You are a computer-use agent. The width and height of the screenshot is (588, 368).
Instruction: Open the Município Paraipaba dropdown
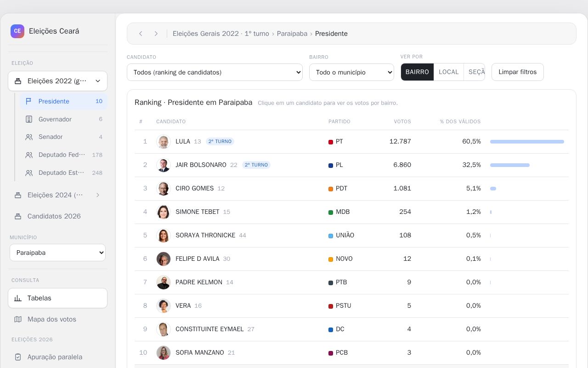[57, 253]
